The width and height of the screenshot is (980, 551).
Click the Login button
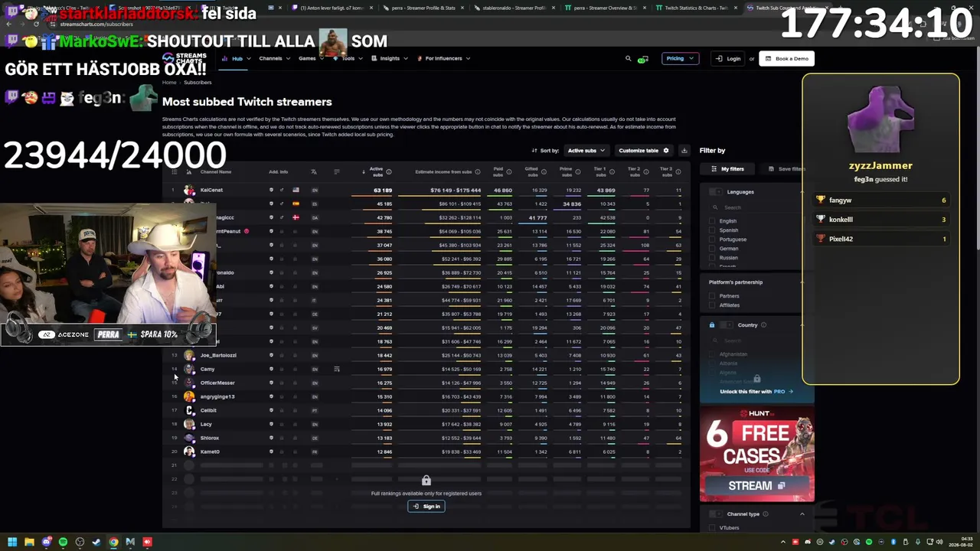[728, 59]
